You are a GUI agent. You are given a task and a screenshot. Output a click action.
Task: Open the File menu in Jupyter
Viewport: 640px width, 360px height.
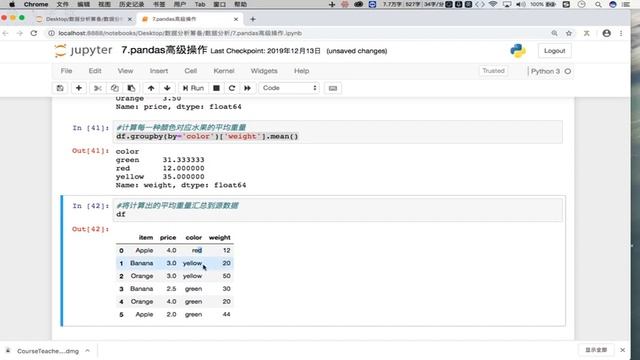click(66, 71)
